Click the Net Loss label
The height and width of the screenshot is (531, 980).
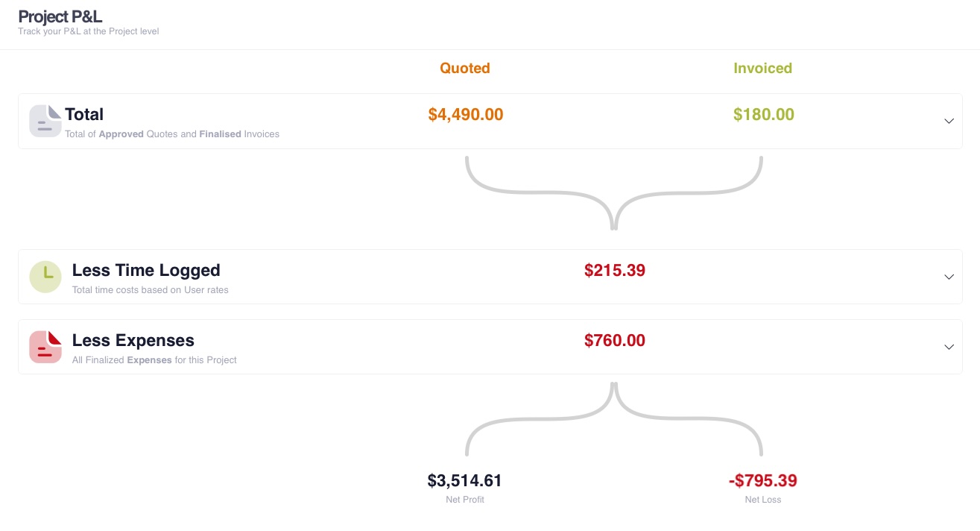pos(763,500)
